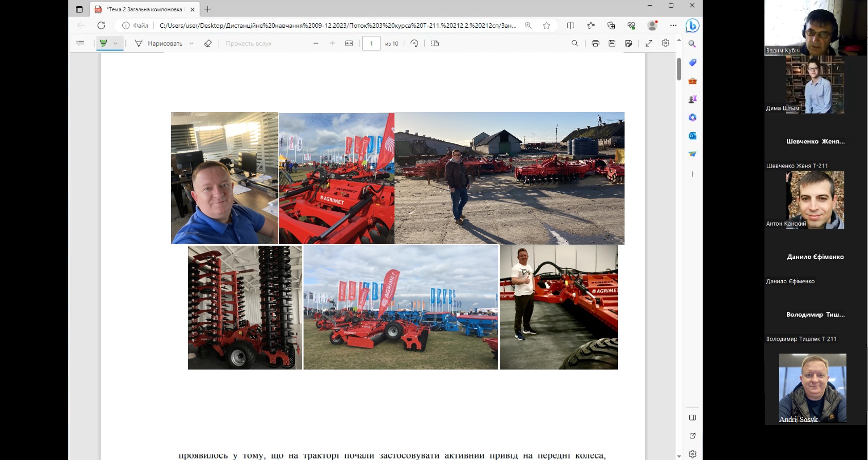
Task: Enter full screen PDF view
Action: (x=649, y=44)
